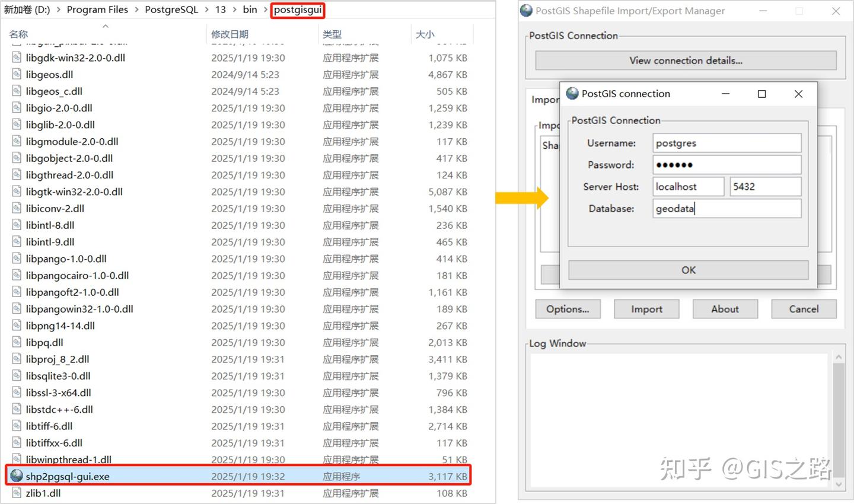Click the PostGIS connection dialog globe icon
Image resolution: width=854 pixels, height=504 pixels.
pyautogui.click(x=572, y=94)
